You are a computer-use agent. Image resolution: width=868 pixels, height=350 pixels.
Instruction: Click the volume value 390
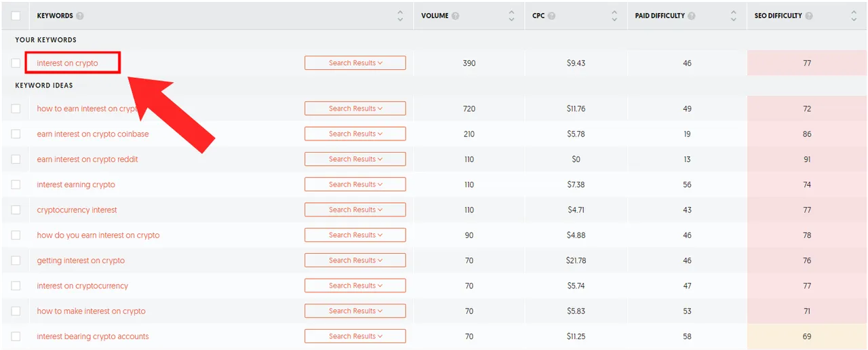[x=469, y=63]
